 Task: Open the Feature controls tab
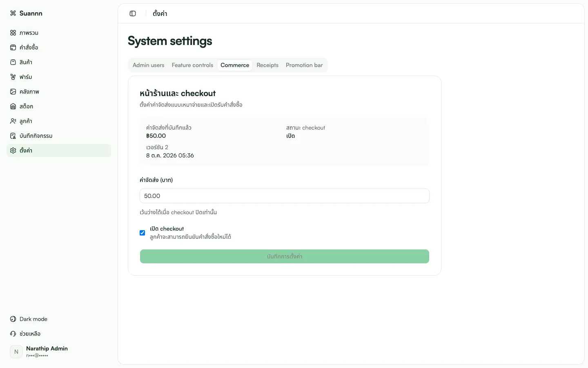[192, 65]
